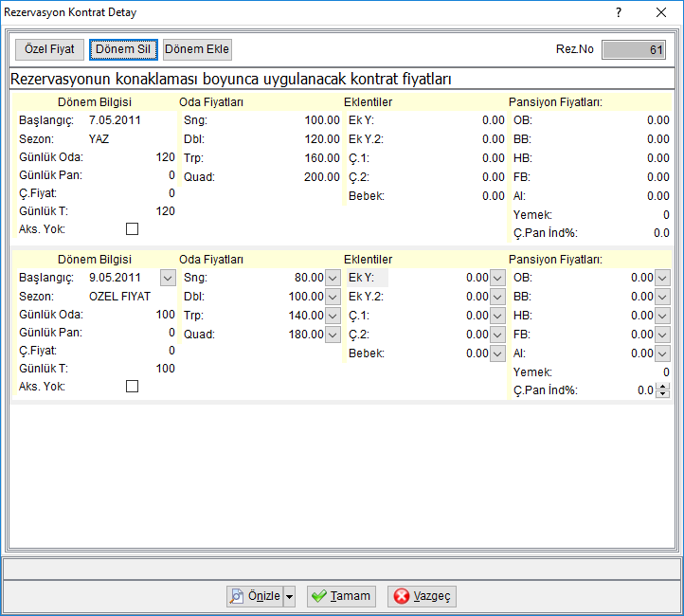Click the Rez.No field showing 61
684x616 pixels.
point(634,49)
